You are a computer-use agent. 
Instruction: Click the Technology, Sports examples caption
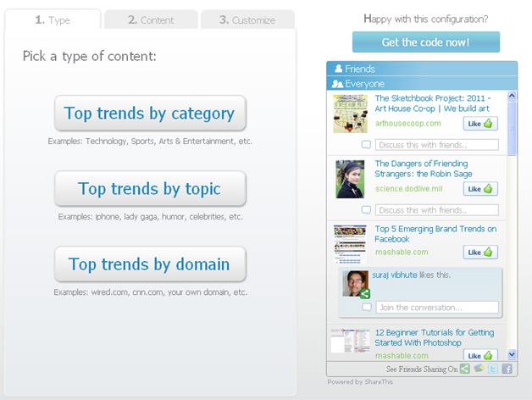click(x=150, y=142)
